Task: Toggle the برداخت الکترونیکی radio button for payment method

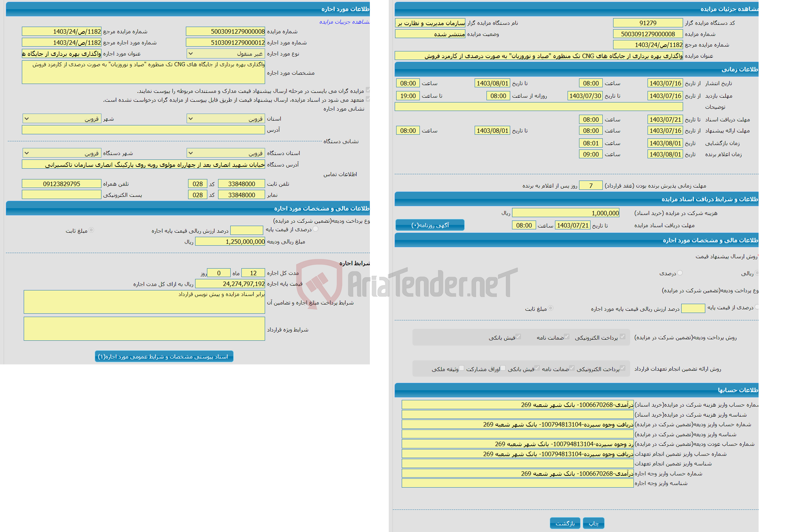Action: 623,338
